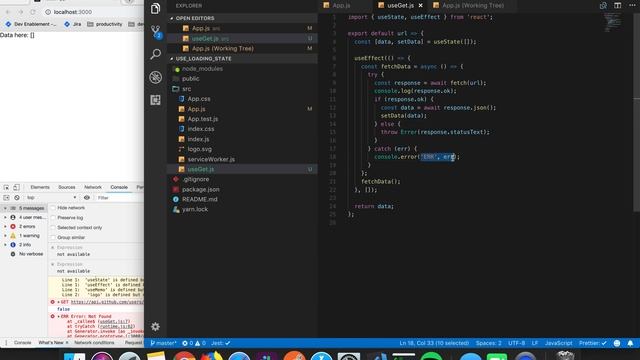Click the editor minimap
Viewport: 640px width, 360px height.
612,22
